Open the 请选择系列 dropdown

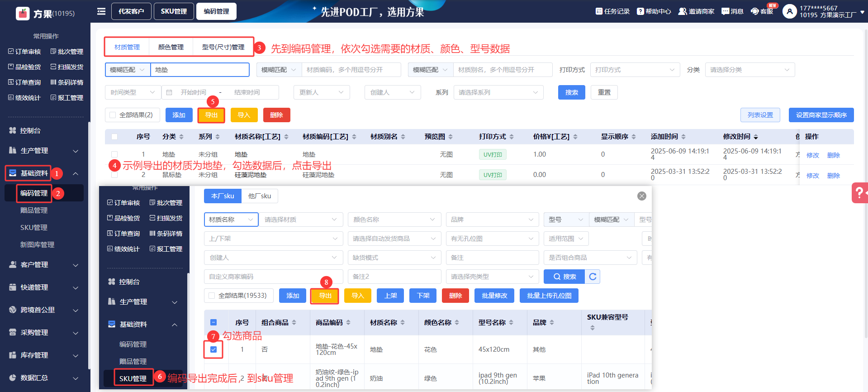click(498, 92)
